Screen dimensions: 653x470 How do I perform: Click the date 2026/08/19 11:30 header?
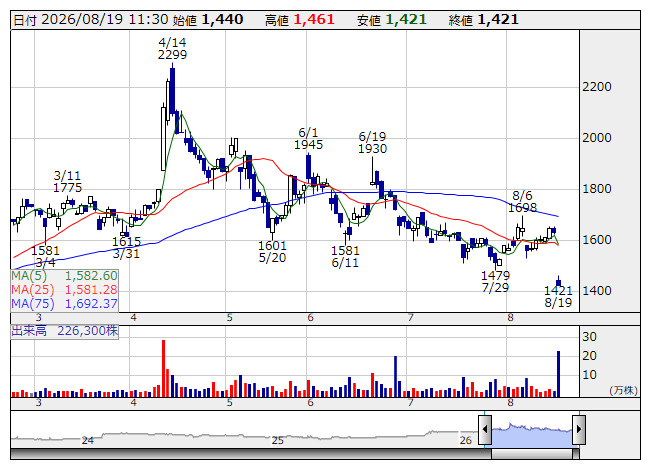coord(91,20)
